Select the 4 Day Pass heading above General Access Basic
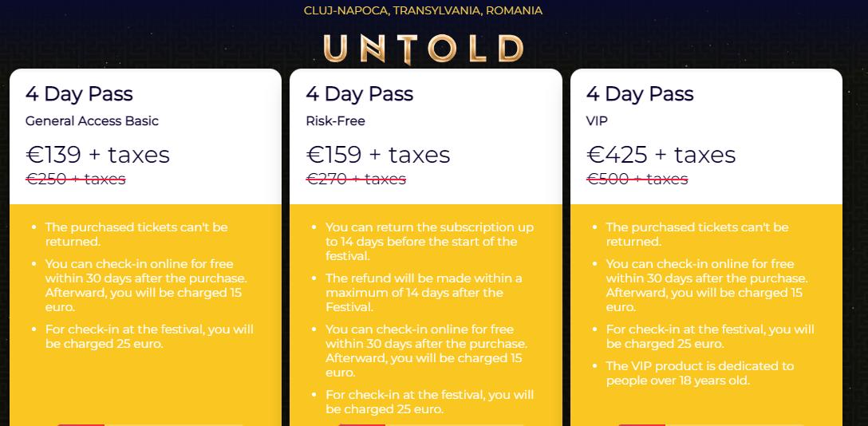868x426 pixels. point(79,93)
